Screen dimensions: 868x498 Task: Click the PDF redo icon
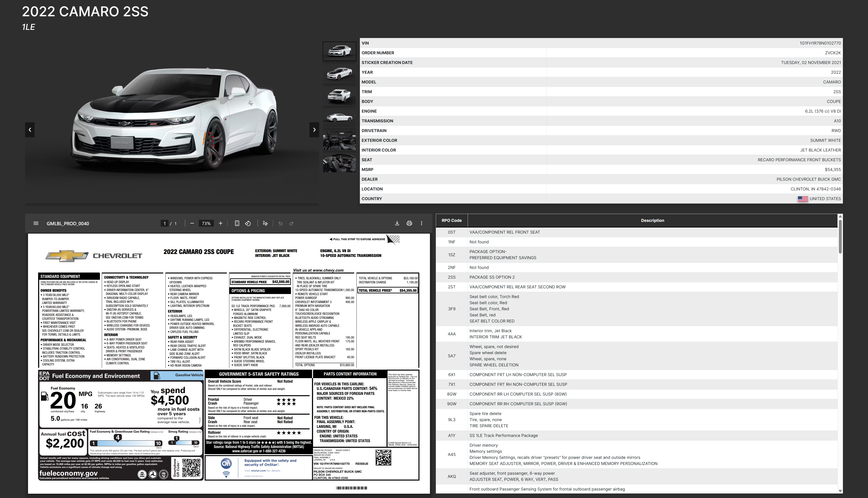pos(292,223)
